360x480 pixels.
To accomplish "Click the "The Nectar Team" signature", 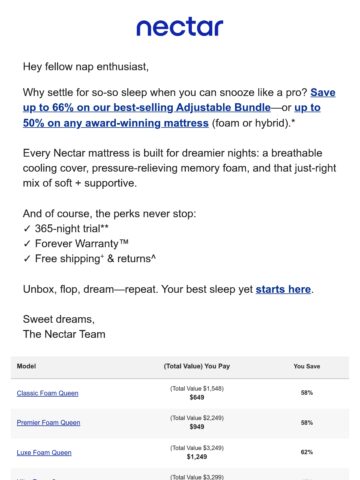I will (64, 334).
